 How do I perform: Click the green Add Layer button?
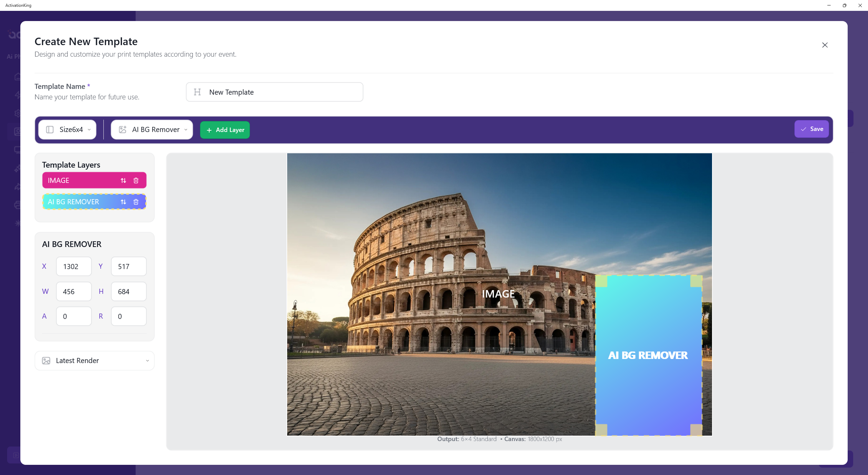click(x=225, y=130)
